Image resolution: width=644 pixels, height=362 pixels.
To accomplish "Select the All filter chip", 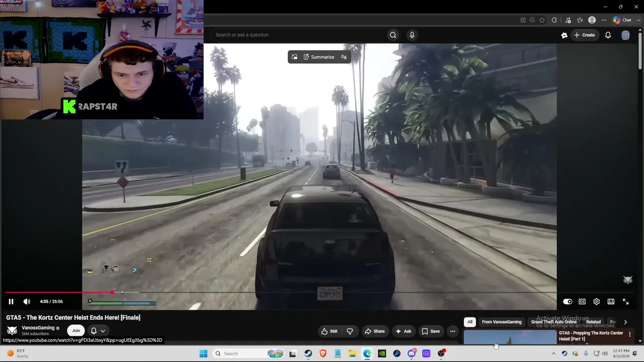I will tap(470, 322).
